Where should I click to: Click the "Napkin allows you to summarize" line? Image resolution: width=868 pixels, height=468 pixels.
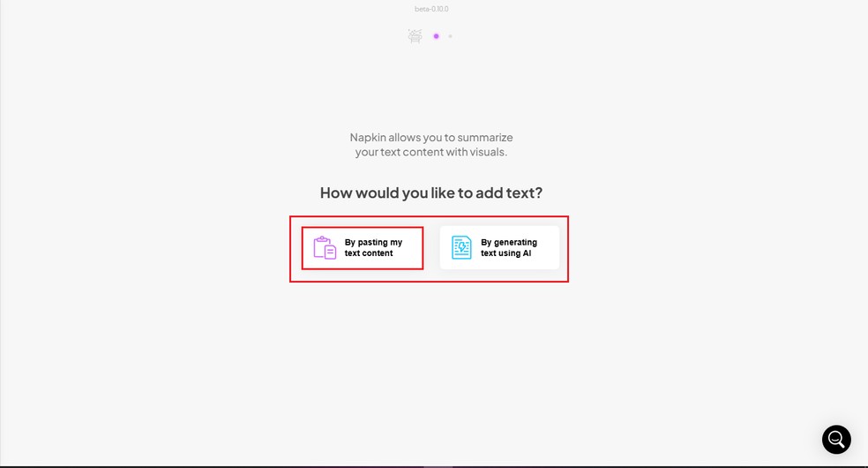coord(431,138)
